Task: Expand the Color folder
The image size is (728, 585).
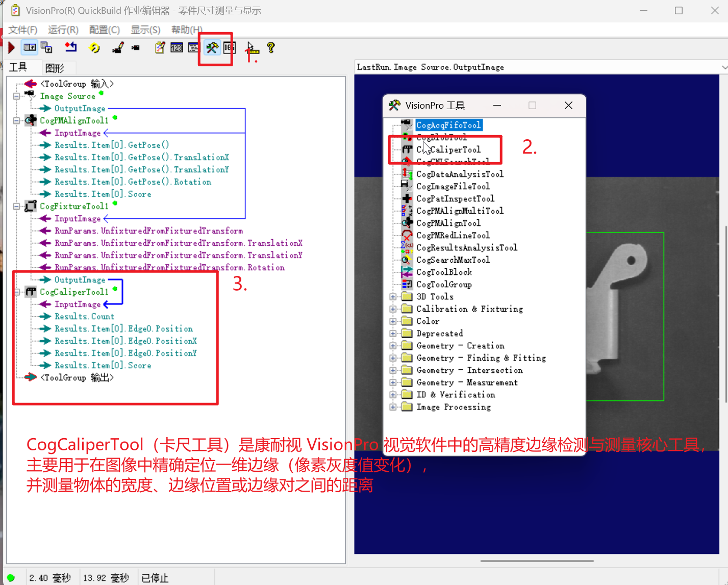Action: tap(393, 321)
